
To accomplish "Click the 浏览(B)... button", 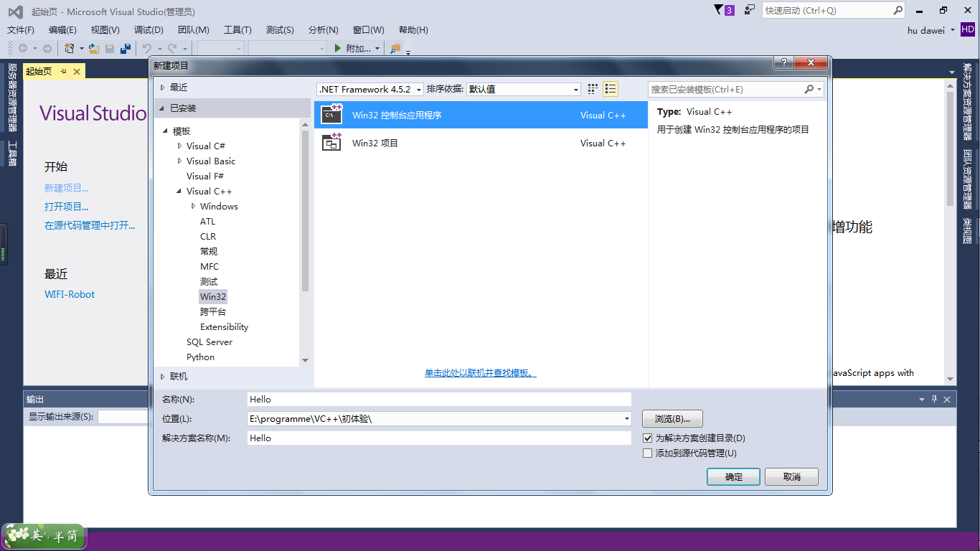I will click(x=672, y=418).
